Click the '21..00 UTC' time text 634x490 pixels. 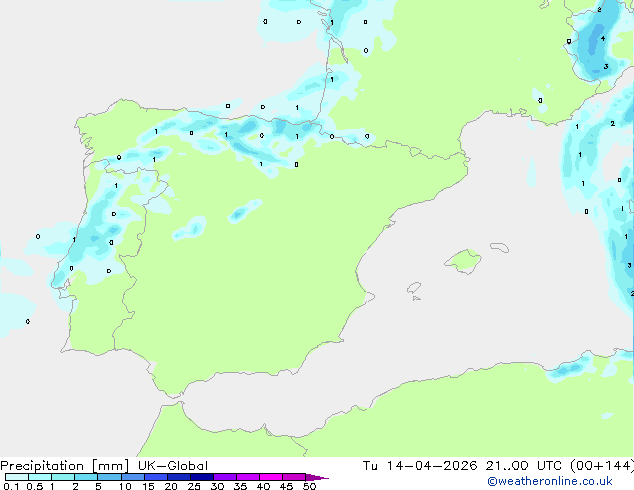(x=524, y=466)
